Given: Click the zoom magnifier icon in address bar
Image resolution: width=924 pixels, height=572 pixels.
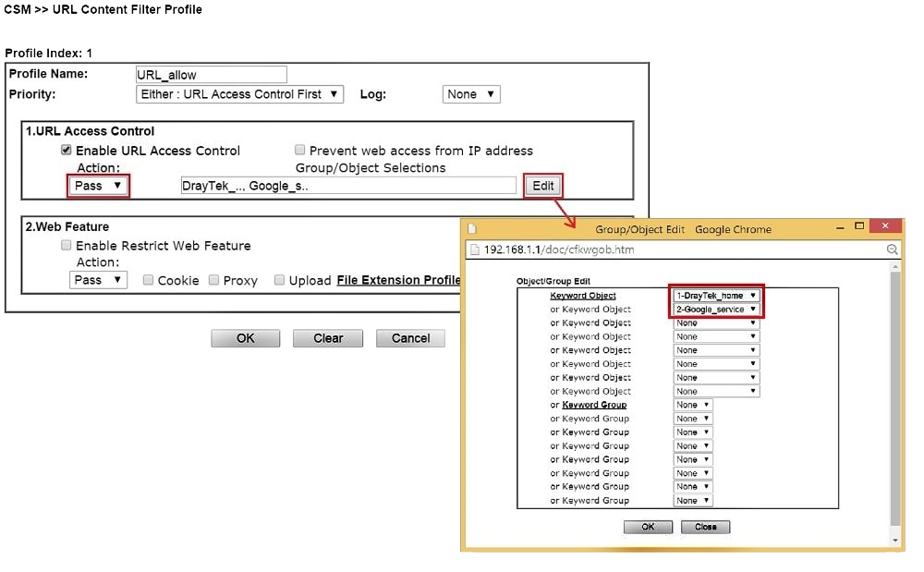Looking at the screenshot, I should click(x=892, y=249).
